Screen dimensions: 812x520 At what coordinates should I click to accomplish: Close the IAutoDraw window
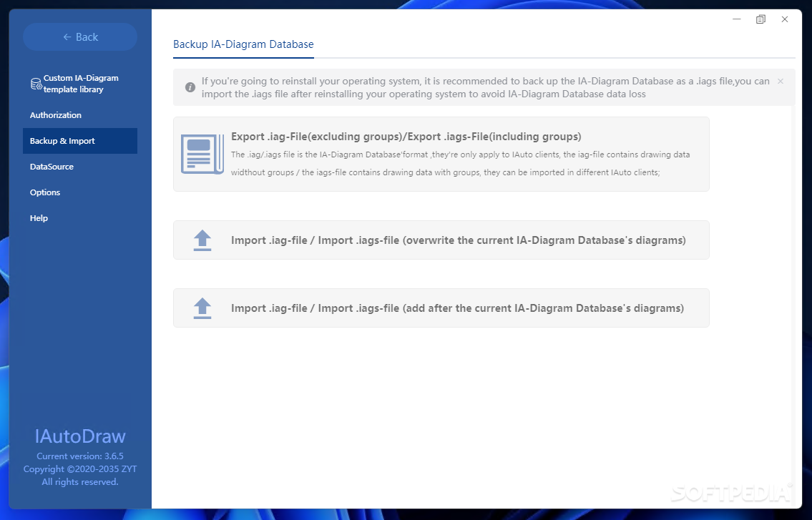click(785, 19)
